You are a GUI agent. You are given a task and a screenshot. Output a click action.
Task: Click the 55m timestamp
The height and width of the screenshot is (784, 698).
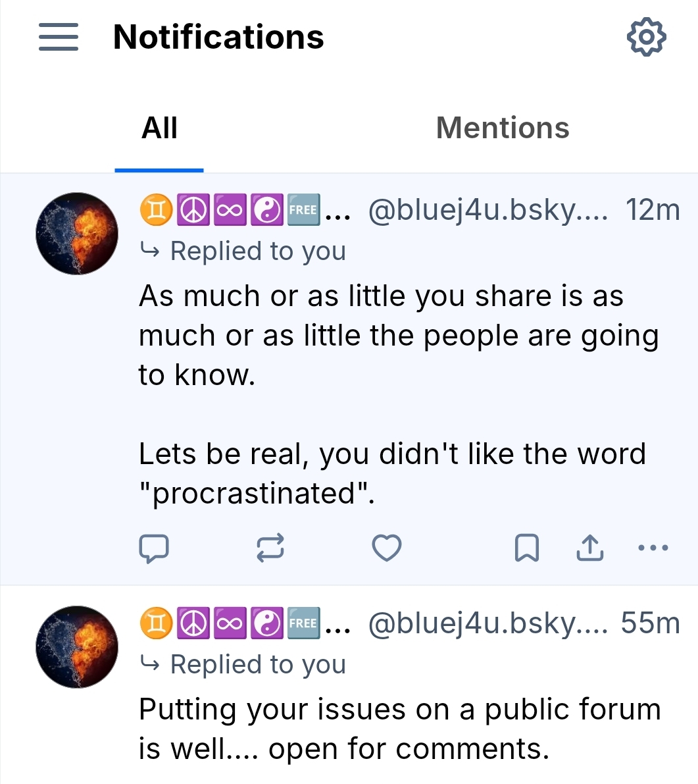coord(650,624)
